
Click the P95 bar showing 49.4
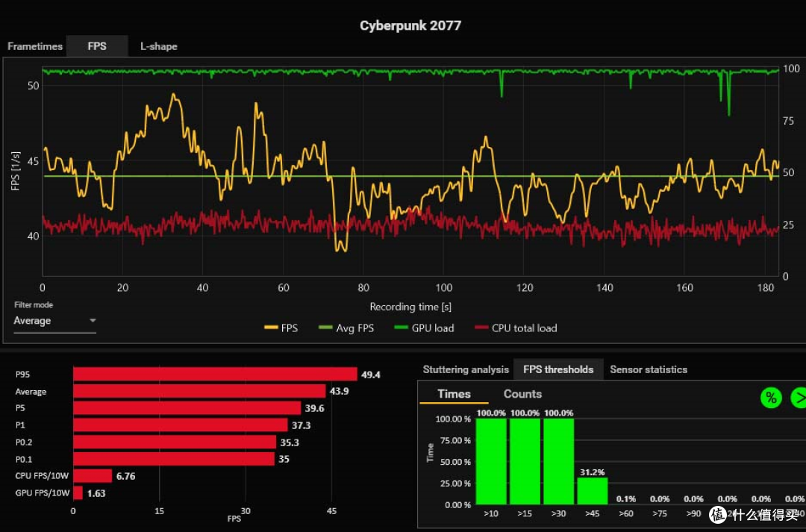tap(215, 375)
